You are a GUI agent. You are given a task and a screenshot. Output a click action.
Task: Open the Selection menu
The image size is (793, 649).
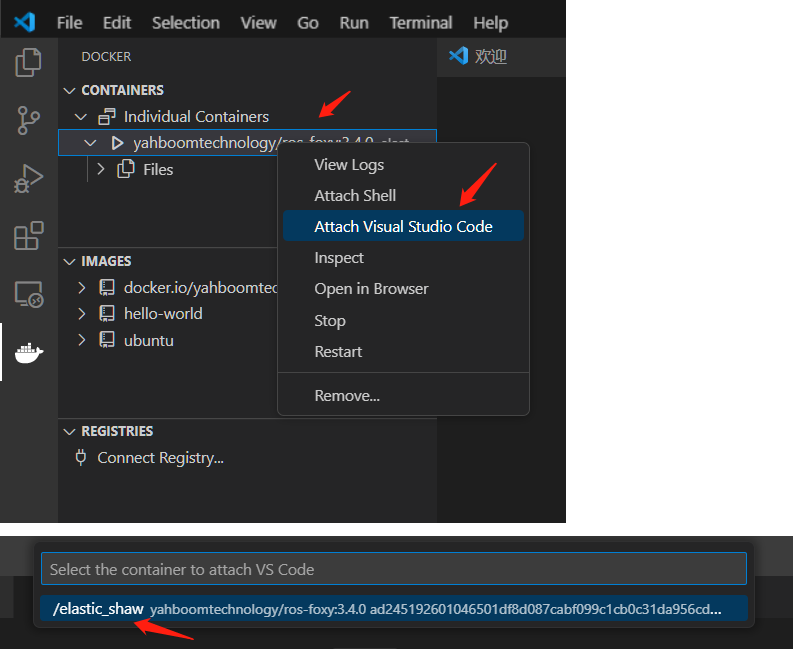point(186,23)
